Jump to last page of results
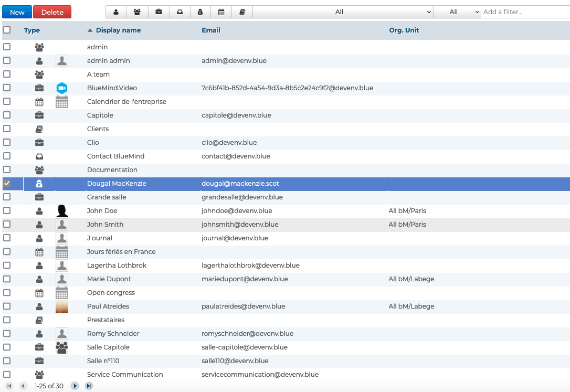570x392 pixels. click(x=89, y=386)
